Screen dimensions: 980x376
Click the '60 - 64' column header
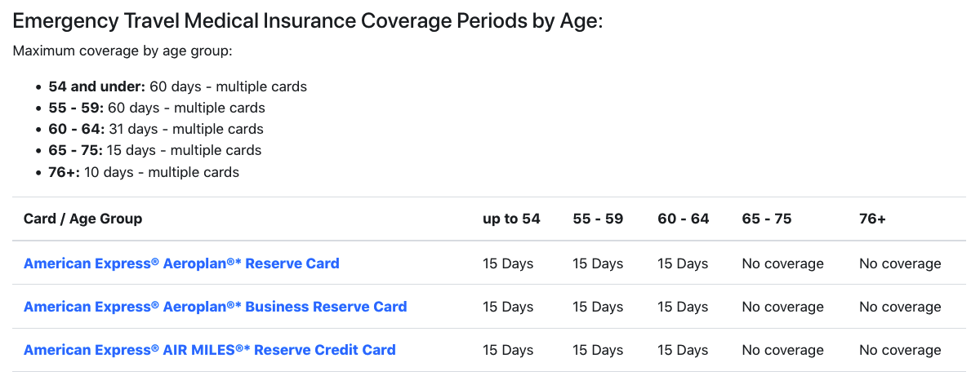(x=684, y=219)
